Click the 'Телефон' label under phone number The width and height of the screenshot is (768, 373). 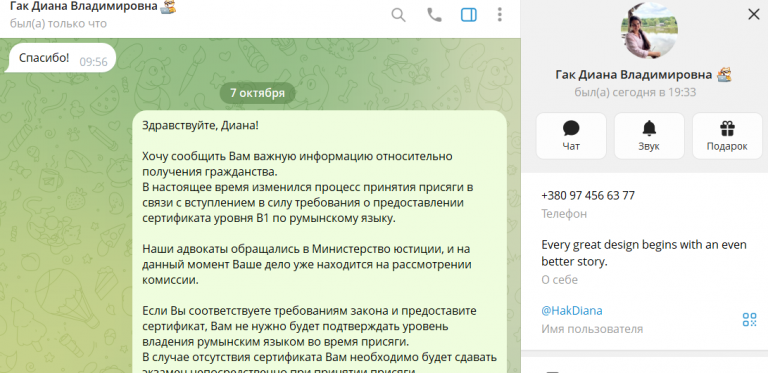click(x=564, y=214)
